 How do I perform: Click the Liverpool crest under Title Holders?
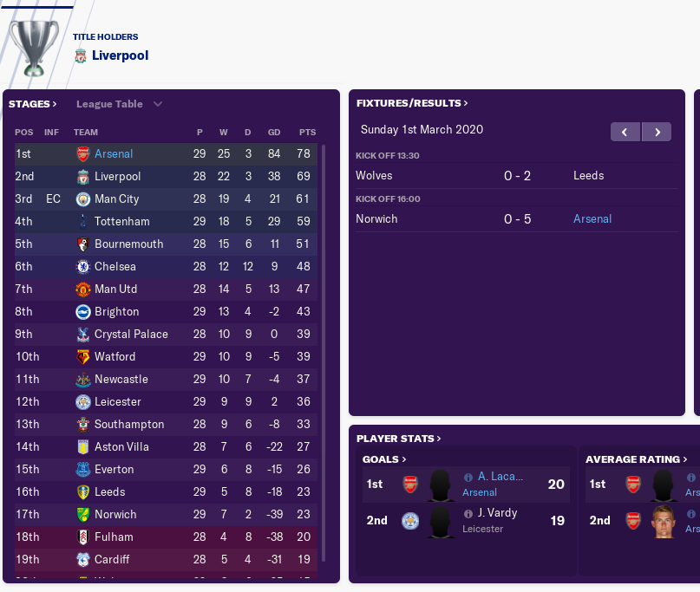(x=81, y=55)
